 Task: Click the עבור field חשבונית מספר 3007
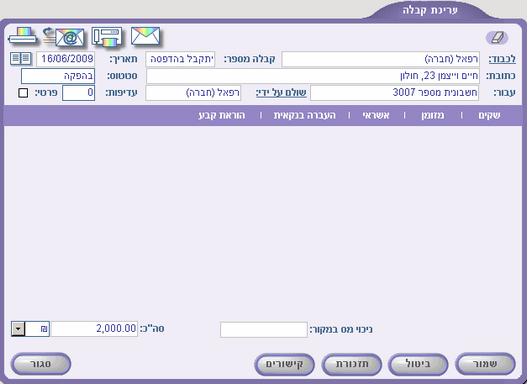coord(395,93)
